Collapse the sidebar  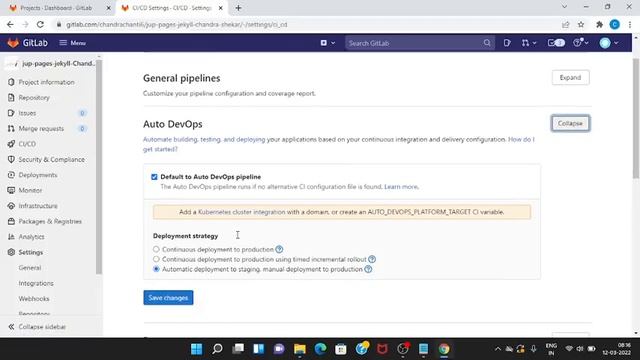click(37, 327)
